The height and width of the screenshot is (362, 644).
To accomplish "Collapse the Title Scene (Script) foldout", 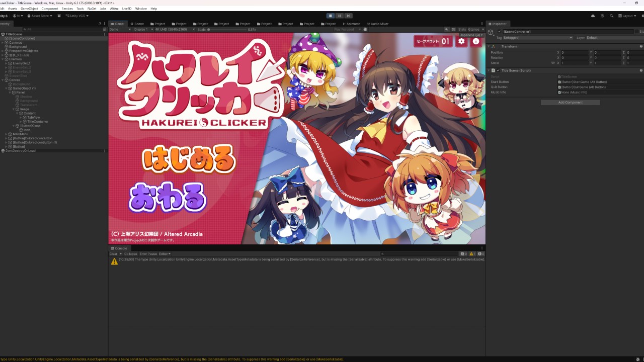I will [x=489, y=70].
